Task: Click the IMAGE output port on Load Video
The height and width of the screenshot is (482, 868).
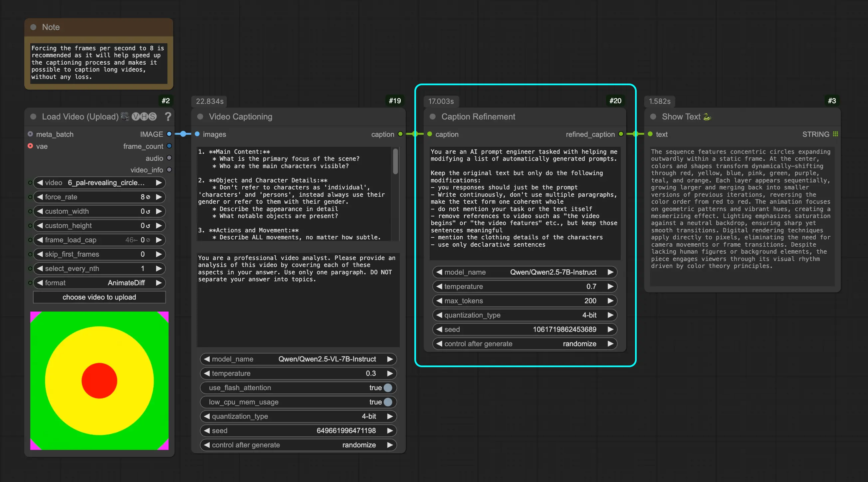Action: coord(169,134)
